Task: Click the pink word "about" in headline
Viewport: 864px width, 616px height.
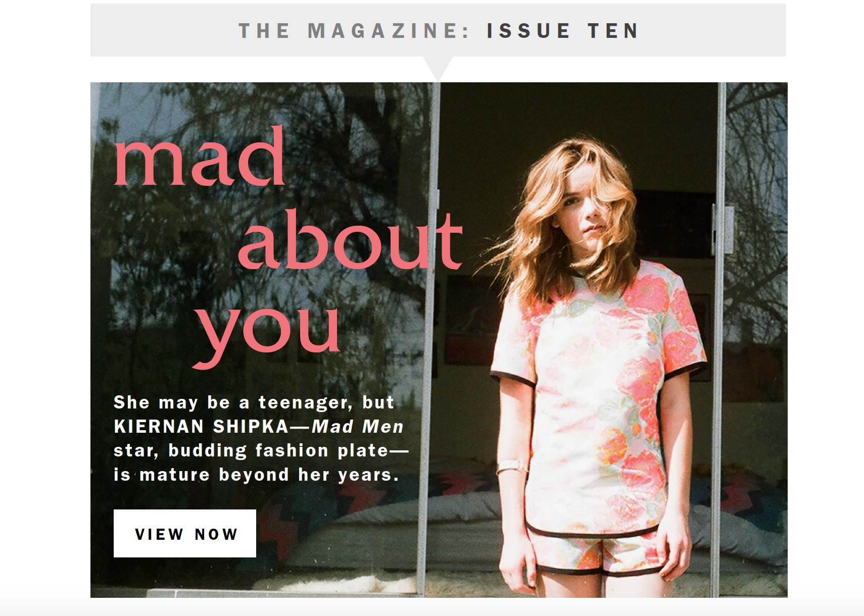Action: tap(350, 239)
